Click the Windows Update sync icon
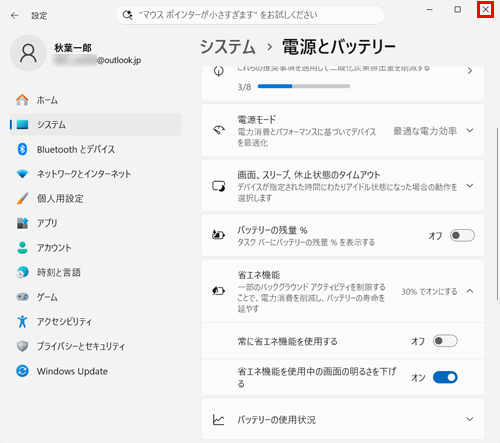500x443 pixels. [x=22, y=371]
